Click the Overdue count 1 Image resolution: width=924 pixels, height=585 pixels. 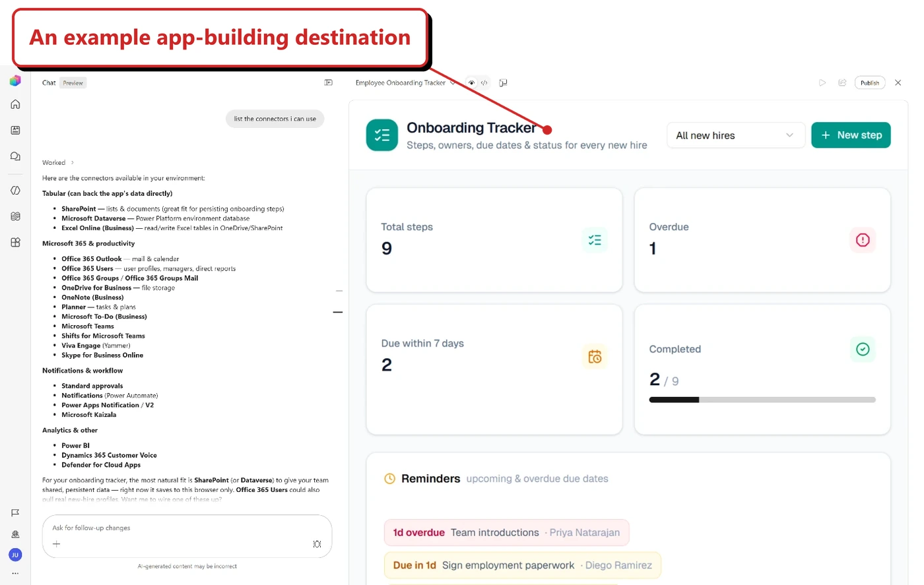pos(653,249)
